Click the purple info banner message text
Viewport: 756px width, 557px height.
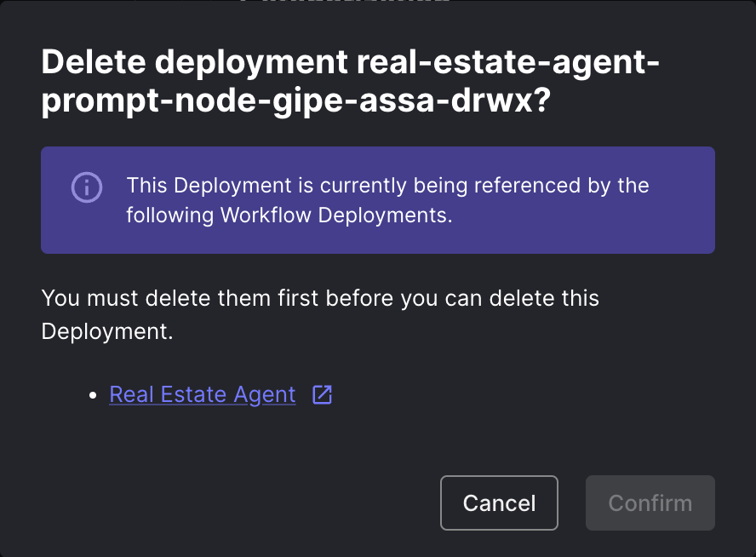[387, 200]
